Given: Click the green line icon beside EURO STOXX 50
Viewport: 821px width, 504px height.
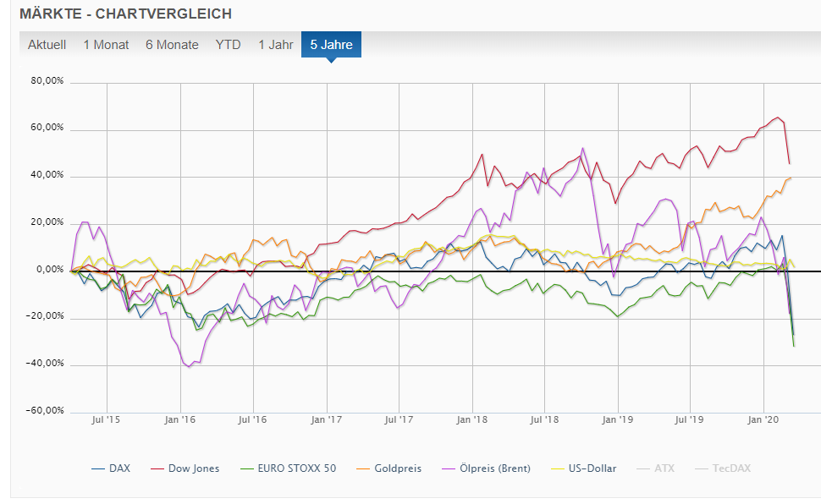Looking at the screenshot, I should coord(245,468).
